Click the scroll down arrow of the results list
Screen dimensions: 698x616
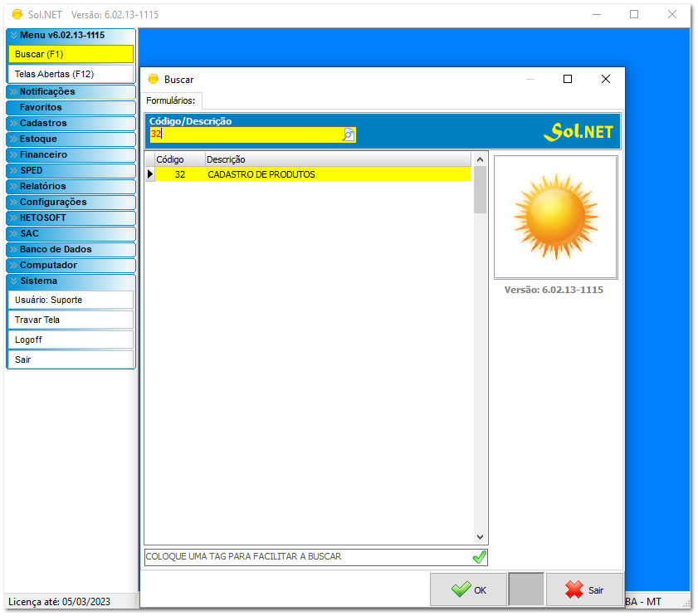tap(481, 537)
